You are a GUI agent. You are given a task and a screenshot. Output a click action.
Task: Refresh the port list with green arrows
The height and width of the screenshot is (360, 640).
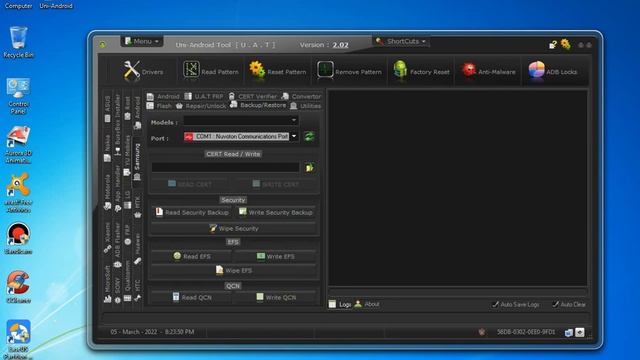point(309,136)
